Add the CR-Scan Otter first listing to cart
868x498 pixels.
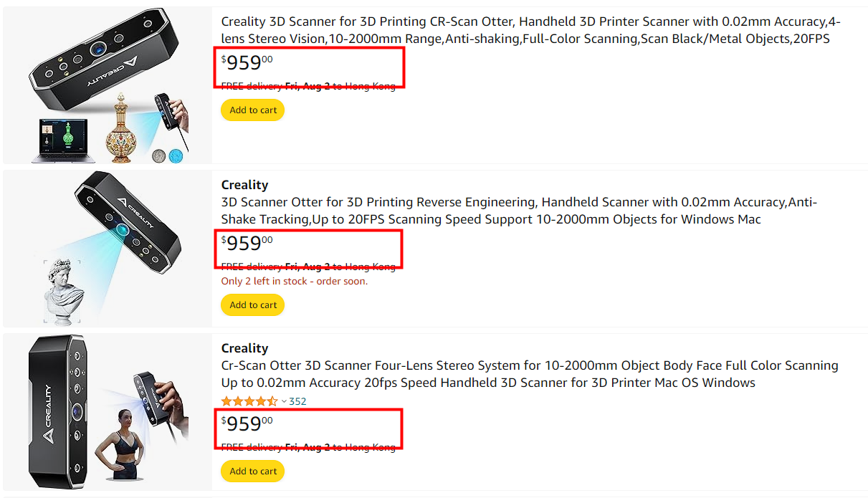(x=253, y=110)
